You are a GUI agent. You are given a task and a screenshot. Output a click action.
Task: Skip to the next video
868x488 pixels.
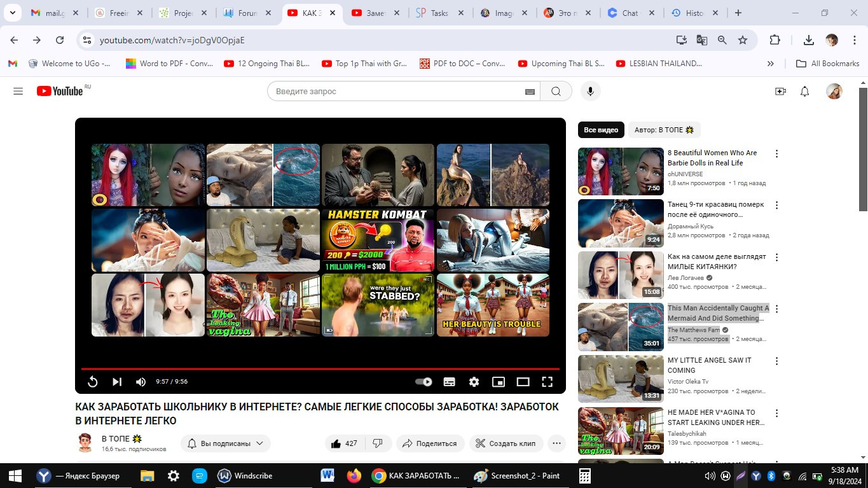[x=117, y=382]
